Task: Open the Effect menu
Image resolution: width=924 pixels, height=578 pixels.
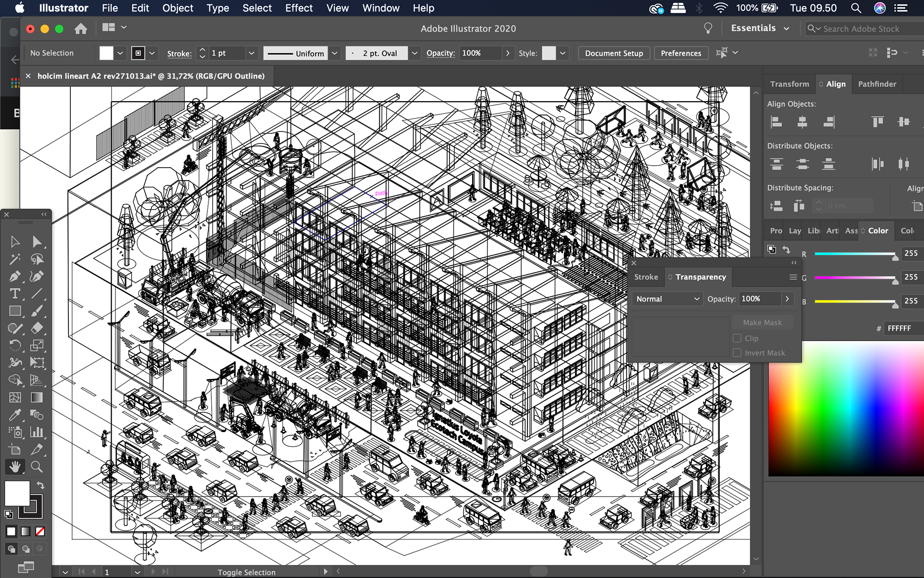Action: coord(298,8)
